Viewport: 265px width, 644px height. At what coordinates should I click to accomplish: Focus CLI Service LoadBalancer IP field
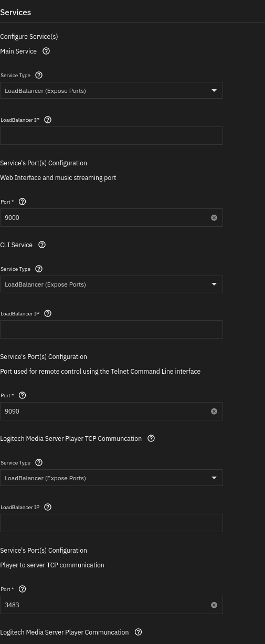click(111, 329)
